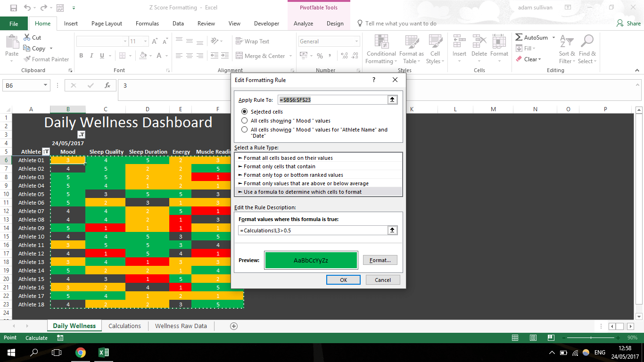Open the Athlete column filter dropdown
644x362 pixels.
(x=46, y=152)
